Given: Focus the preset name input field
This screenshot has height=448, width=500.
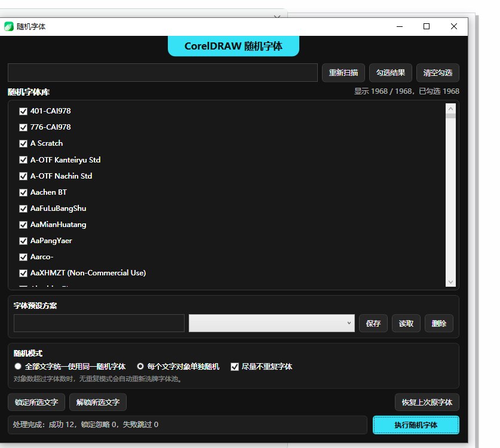Looking at the screenshot, I should coord(99,323).
